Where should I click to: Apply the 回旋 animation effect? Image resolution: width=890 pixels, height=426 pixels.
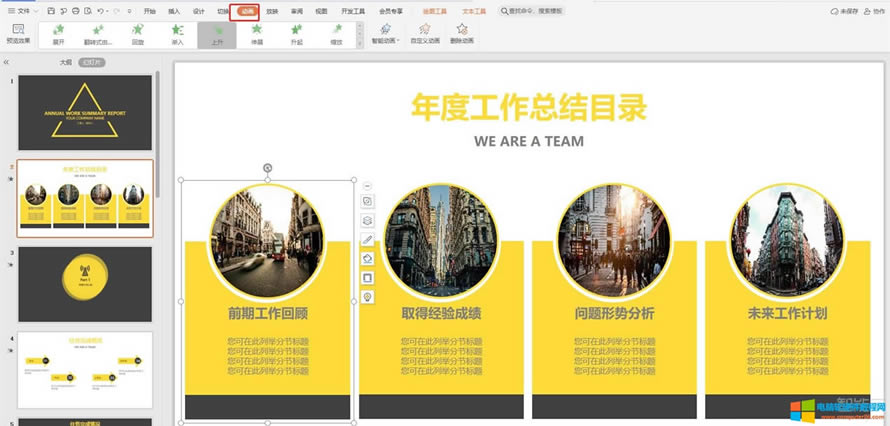pos(137,36)
